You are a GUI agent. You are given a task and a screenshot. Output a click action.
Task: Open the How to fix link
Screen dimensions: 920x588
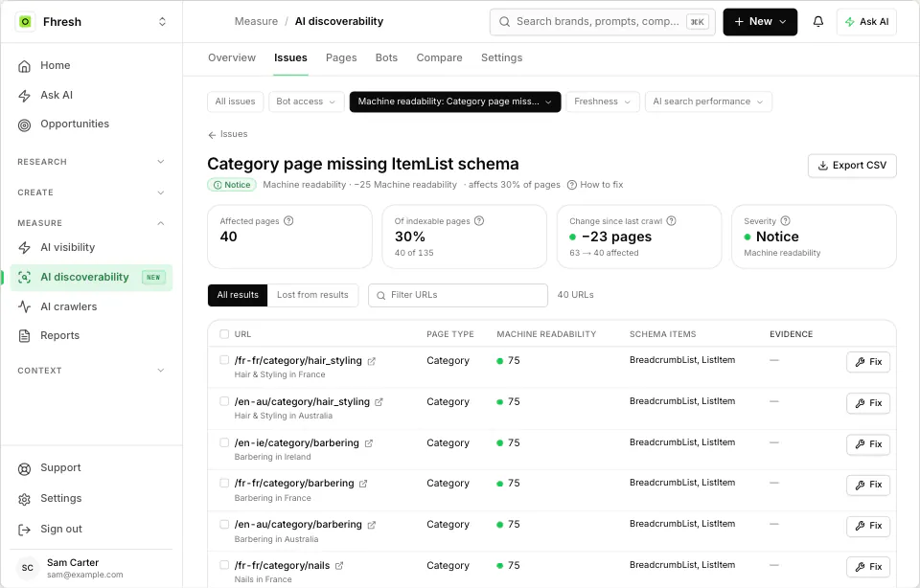595,185
